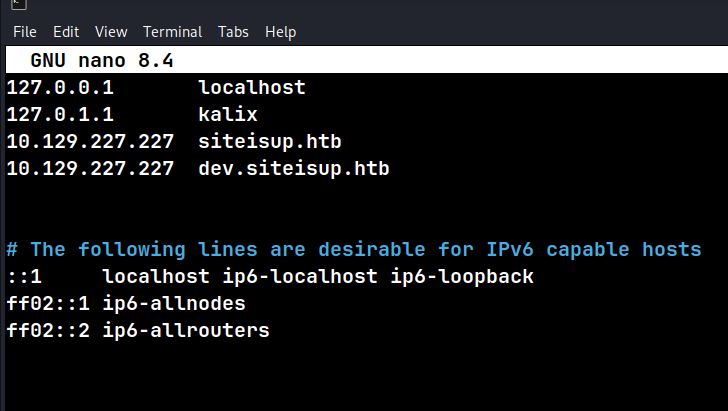Image resolution: width=728 pixels, height=411 pixels.
Task: Place cursor on the kalix hostname
Action: coord(228,114)
